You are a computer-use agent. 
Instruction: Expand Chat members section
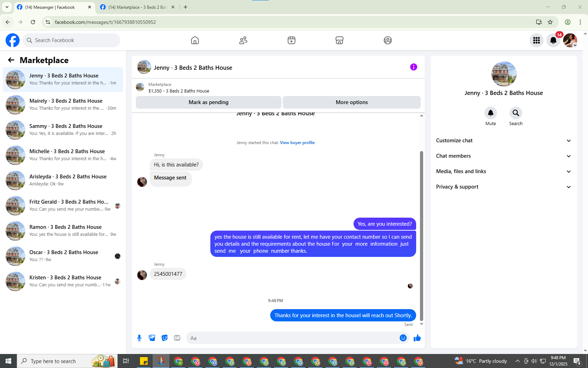[504, 156]
